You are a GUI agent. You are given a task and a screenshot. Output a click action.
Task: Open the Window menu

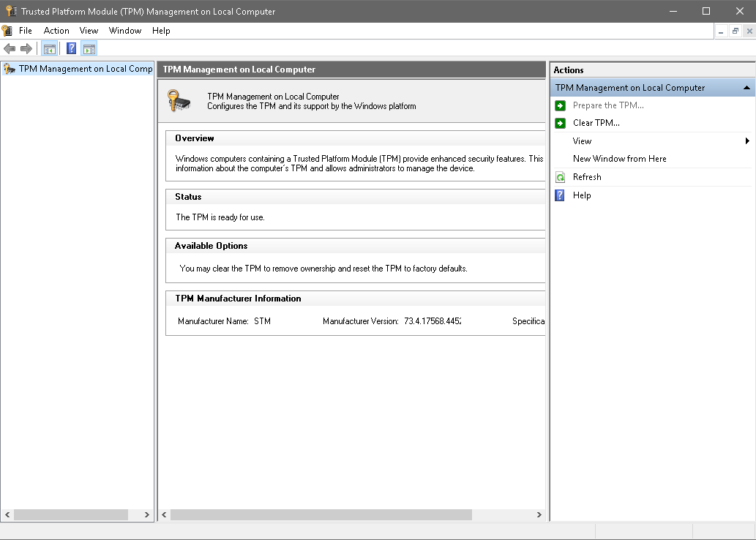pos(125,31)
